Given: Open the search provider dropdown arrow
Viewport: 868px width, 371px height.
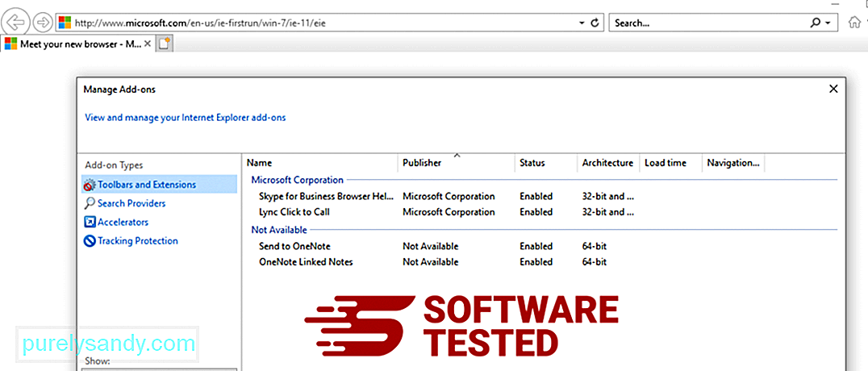Looking at the screenshot, I should point(828,23).
